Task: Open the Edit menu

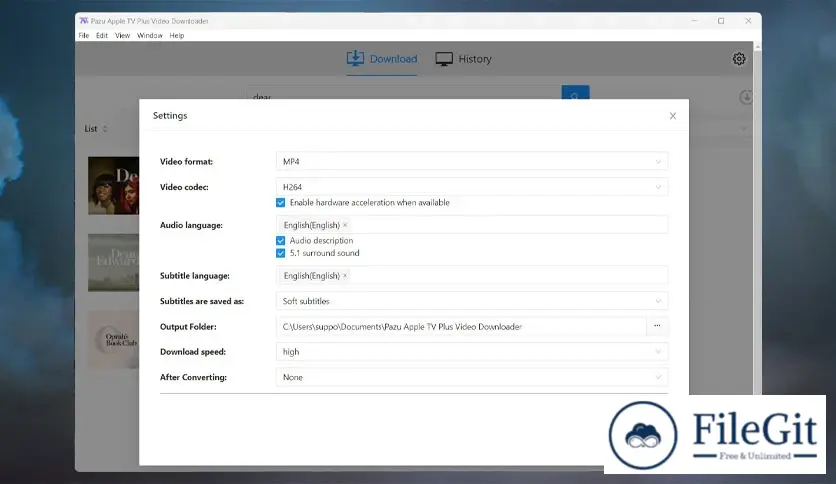Action: coord(102,36)
